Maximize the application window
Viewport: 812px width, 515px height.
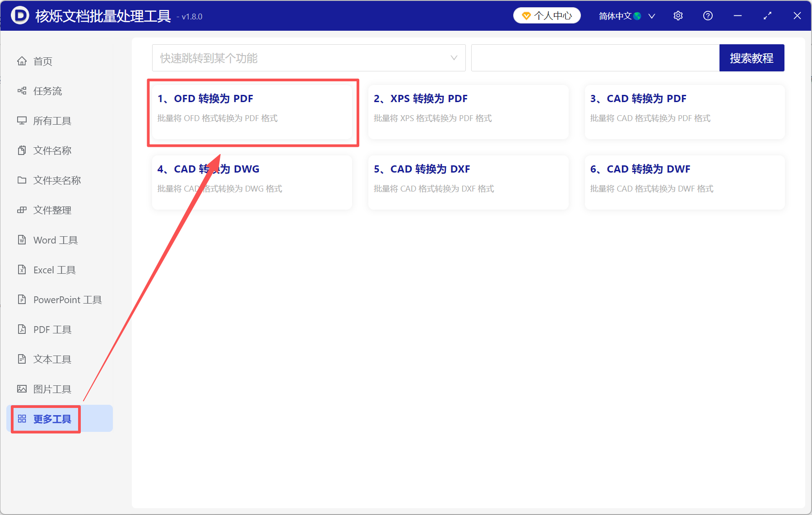click(767, 16)
